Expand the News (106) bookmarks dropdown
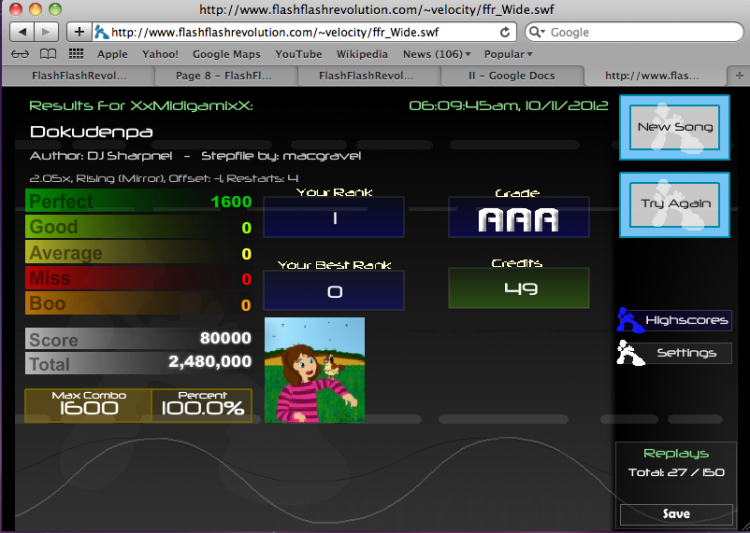750x533 pixels. click(437, 54)
